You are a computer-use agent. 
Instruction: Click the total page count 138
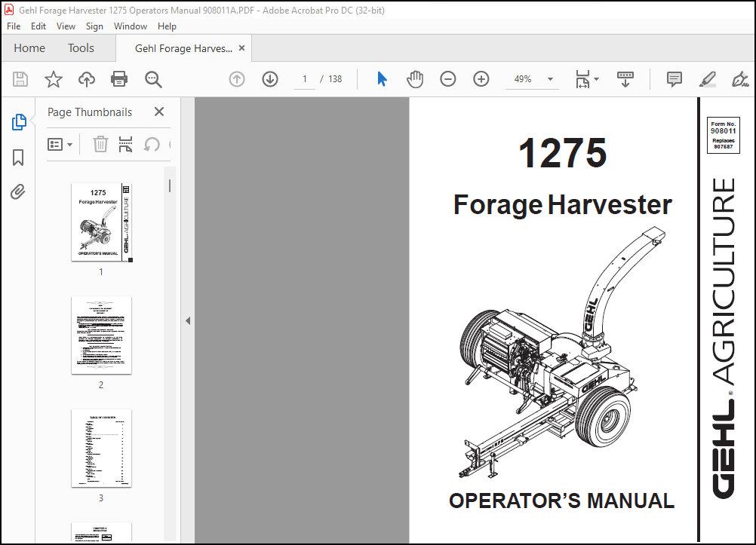pyautogui.click(x=335, y=79)
